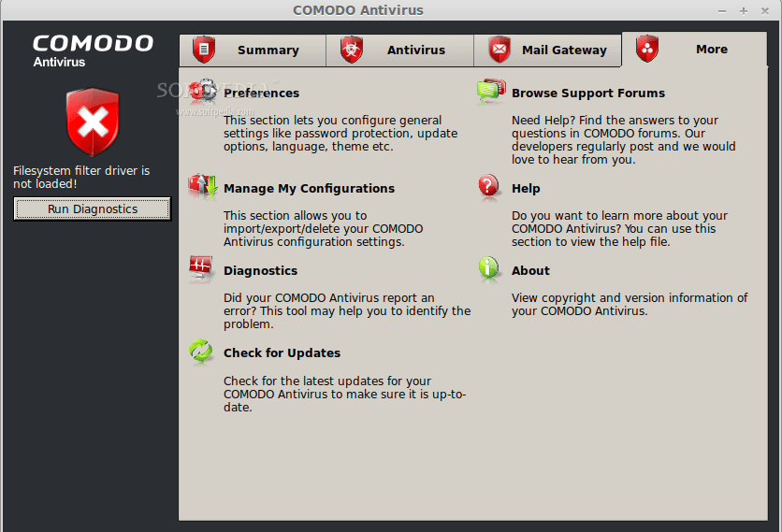This screenshot has width=782, height=532.
Task: Switch to the Summary tab
Action: coord(253,50)
